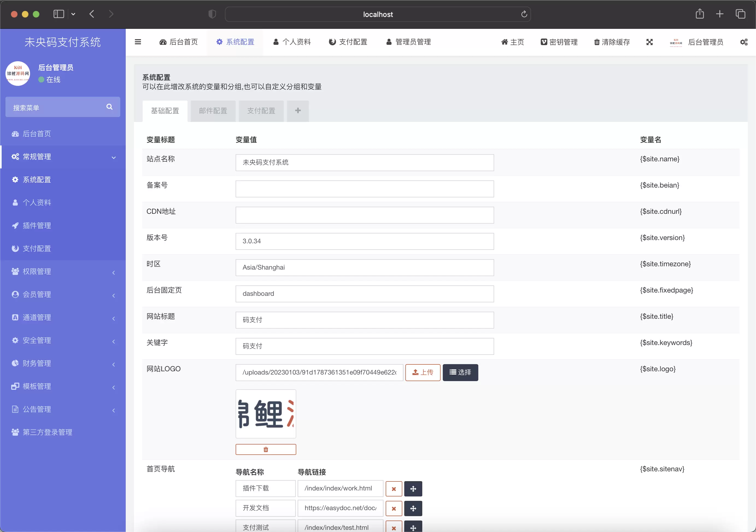Click the 后台固定页 field with dashboard
Image resolution: width=756 pixels, height=532 pixels.
point(365,294)
